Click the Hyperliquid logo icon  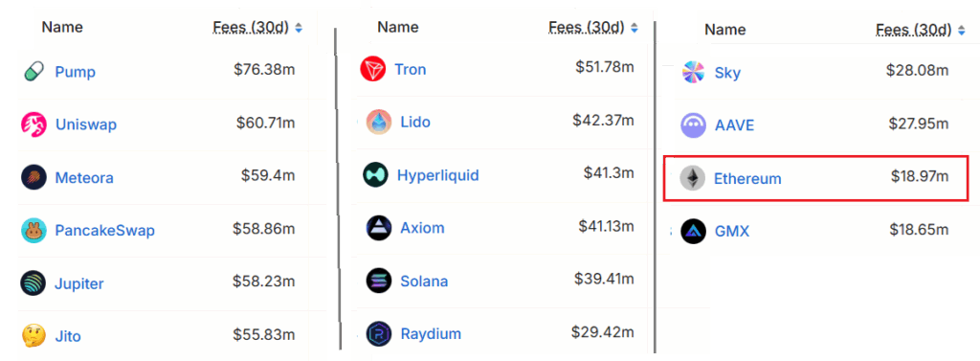point(375,174)
